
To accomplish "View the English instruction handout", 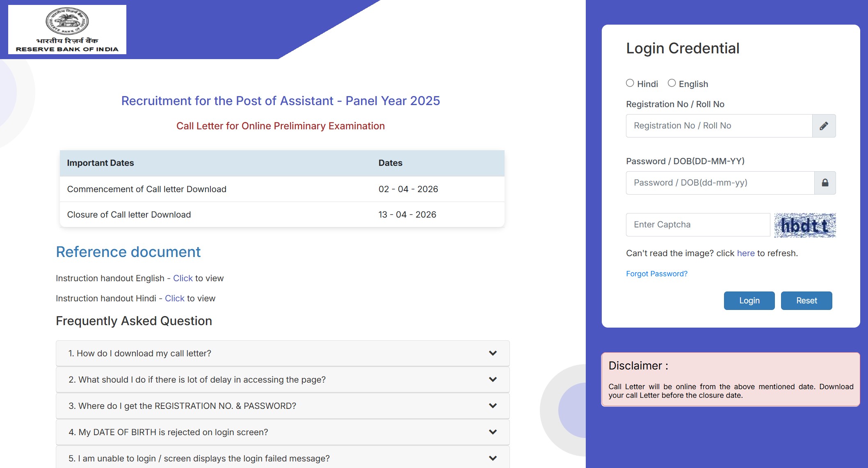I will (x=183, y=278).
